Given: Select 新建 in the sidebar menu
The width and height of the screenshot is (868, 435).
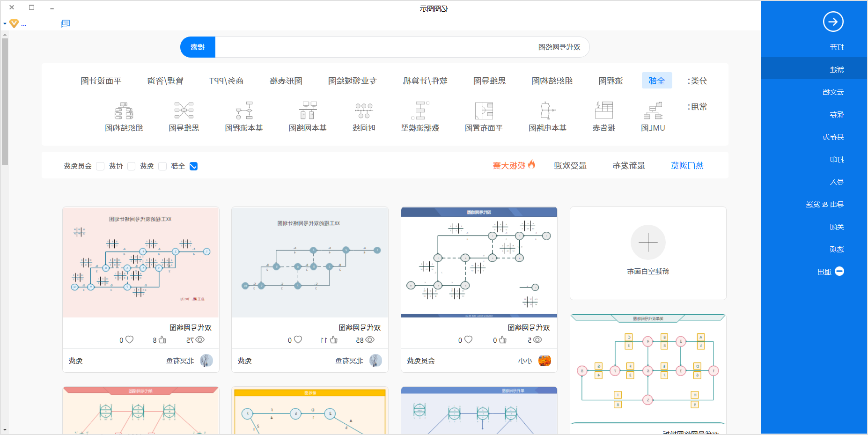Looking at the screenshot, I should pyautogui.click(x=814, y=69).
